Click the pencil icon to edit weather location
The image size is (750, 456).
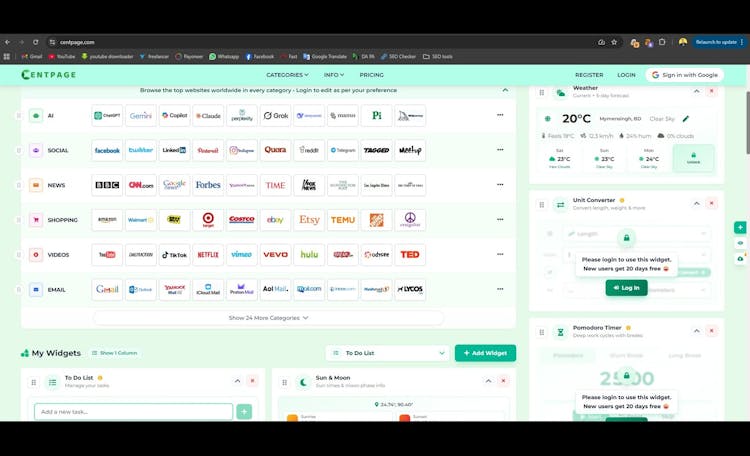pyautogui.click(x=686, y=119)
